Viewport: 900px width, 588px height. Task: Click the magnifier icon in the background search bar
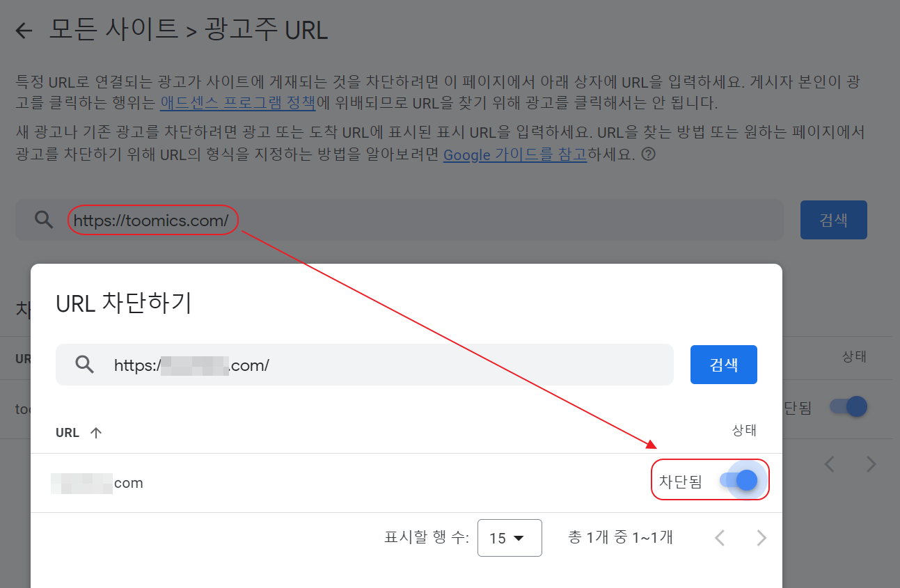pyautogui.click(x=44, y=221)
